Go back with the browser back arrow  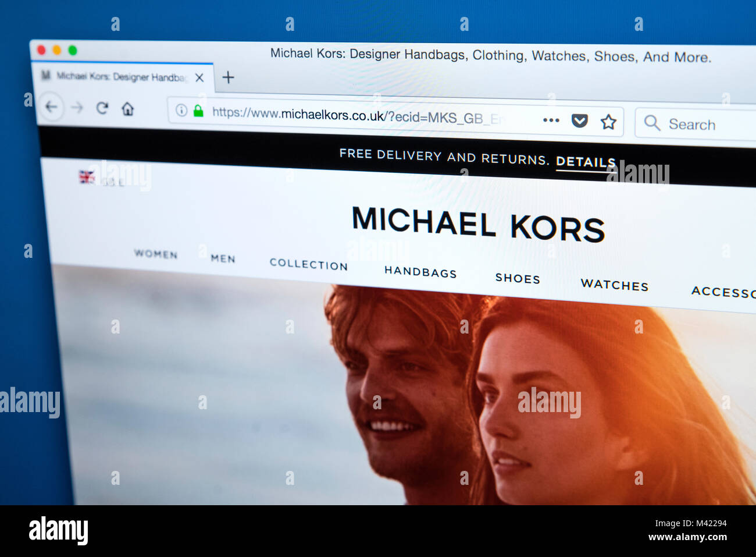[x=52, y=107]
